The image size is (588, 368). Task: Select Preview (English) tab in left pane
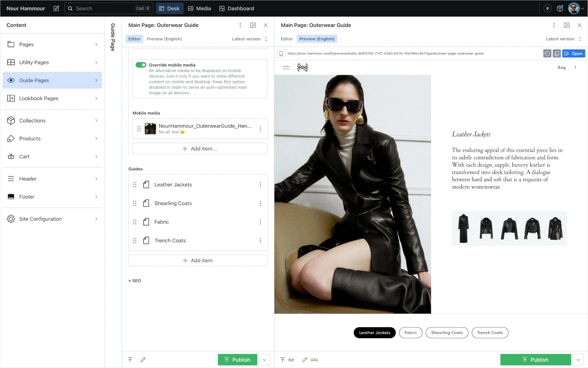coord(164,39)
